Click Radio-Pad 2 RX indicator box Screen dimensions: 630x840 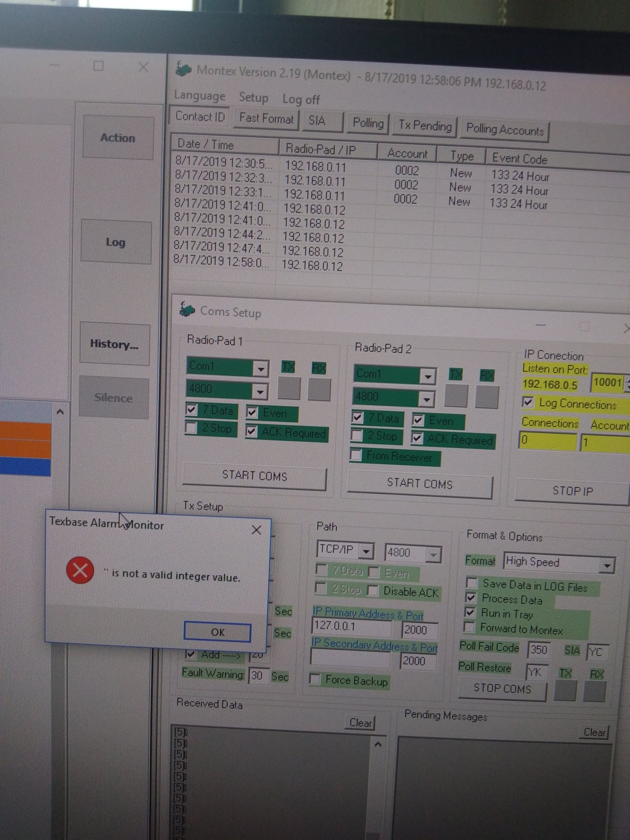[x=487, y=397]
